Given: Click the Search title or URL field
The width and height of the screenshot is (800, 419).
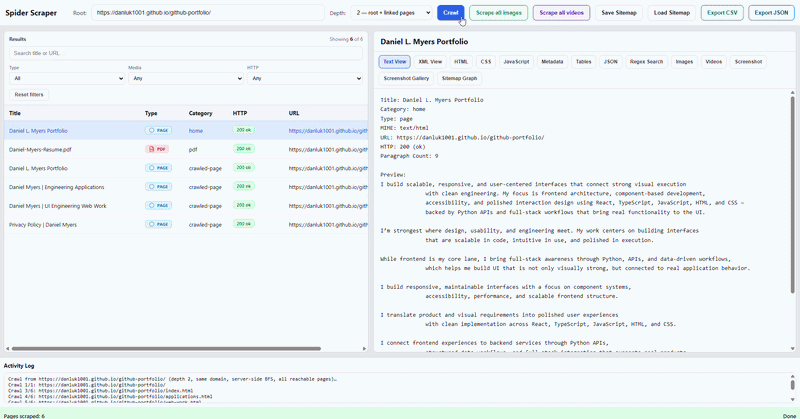Looking at the screenshot, I should click(186, 53).
